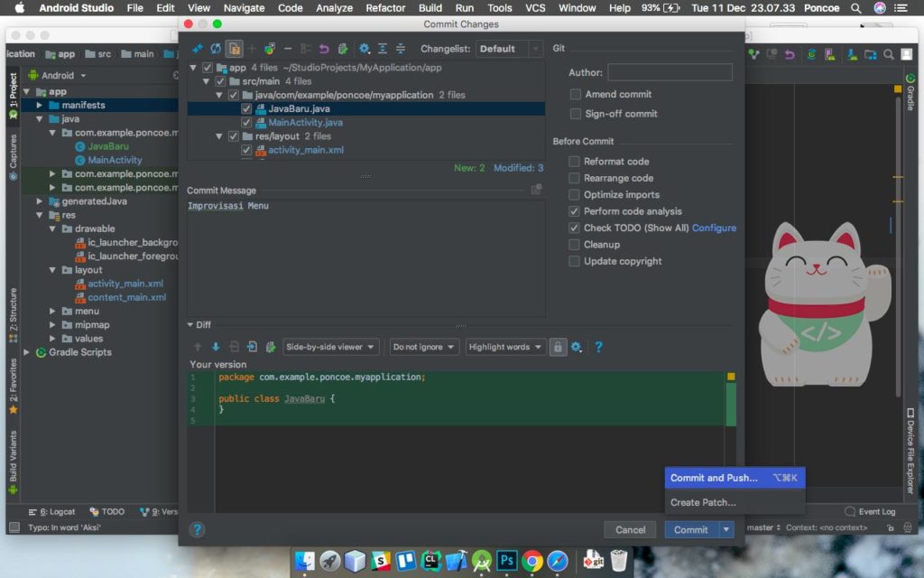Click Collapse All icon in commit toolbar
The width and height of the screenshot is (924, 578).
pos(401,49)
